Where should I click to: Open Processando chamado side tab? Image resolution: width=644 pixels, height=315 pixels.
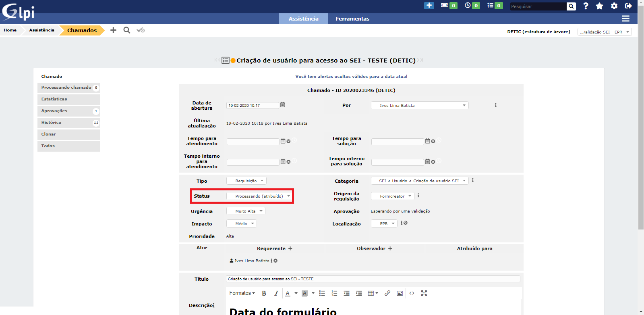(69, 88)
